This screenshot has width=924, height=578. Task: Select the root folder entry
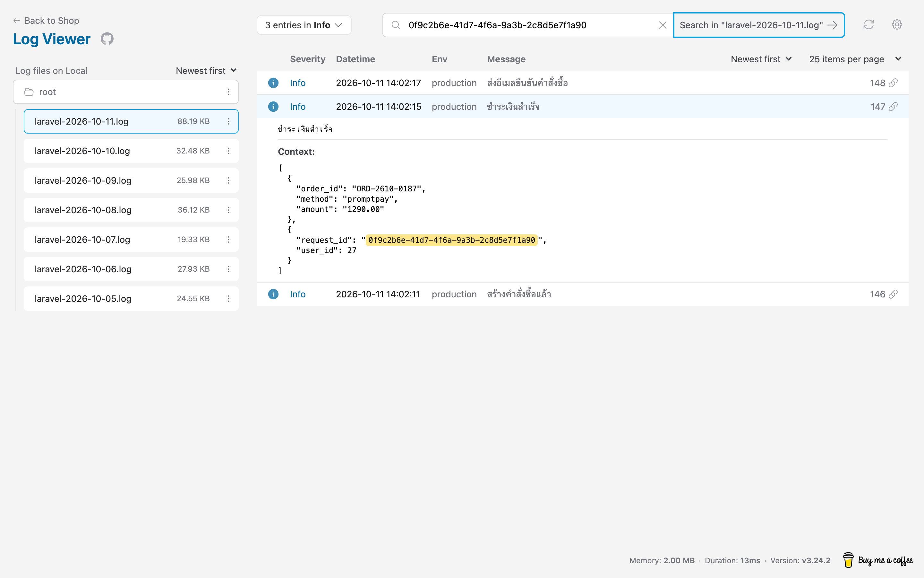[126, 92]
